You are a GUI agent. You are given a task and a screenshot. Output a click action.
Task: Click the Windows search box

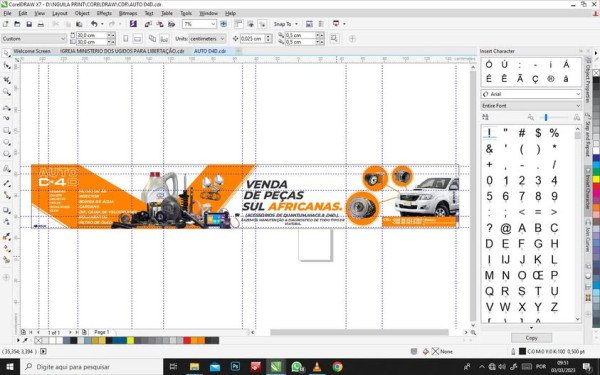[x=92, y=367]
